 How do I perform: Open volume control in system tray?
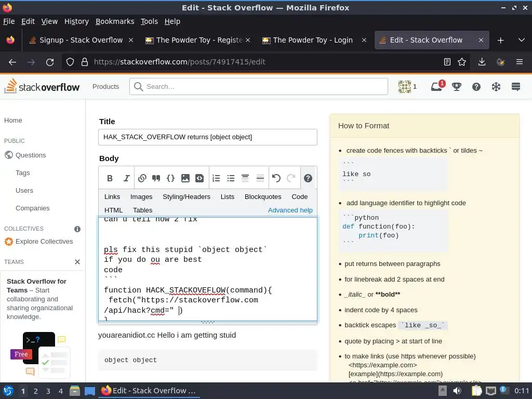point(457,391)
